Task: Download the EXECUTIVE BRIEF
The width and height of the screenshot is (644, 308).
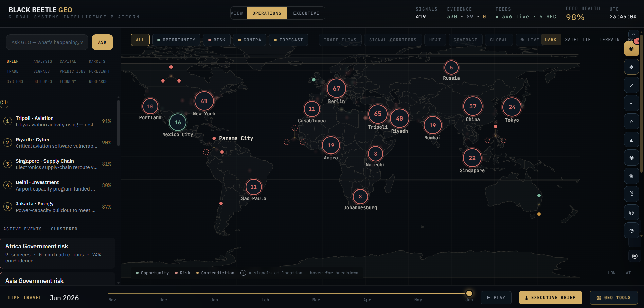Action: click(x=550, y=298)
